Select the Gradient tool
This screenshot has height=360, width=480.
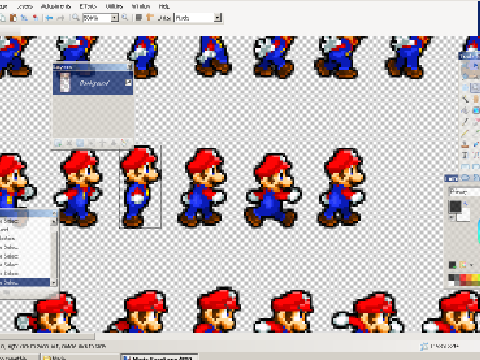pos(476,110)
